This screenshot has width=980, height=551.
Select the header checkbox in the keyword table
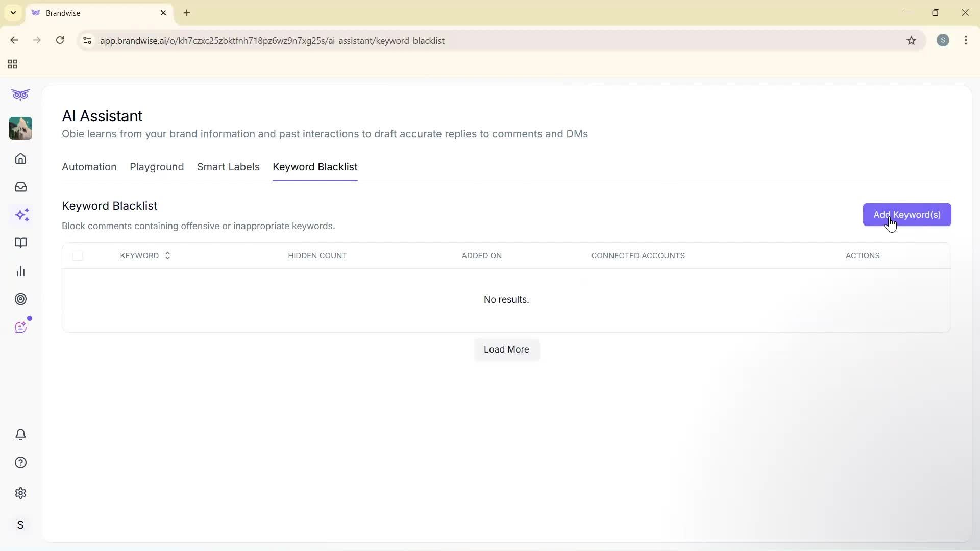coord(78,256)
